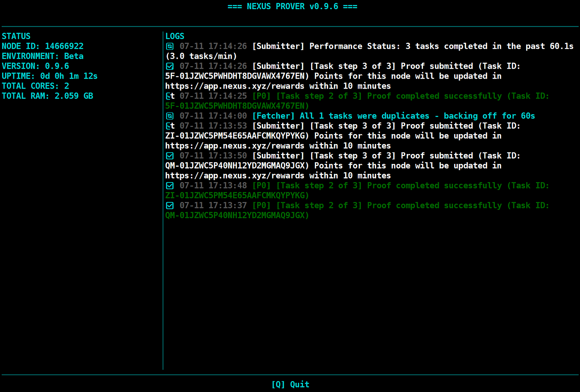Click the 07-11 17:13:37 timestamp

213,205
